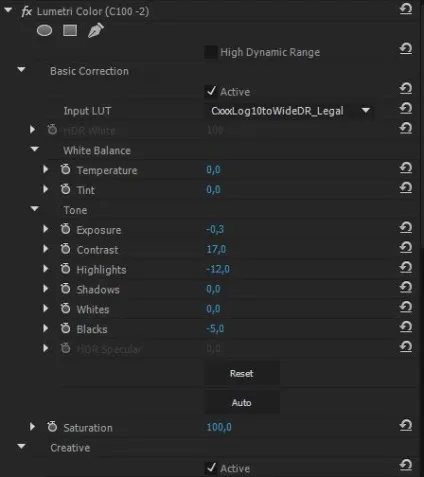Expand the Whites slider row

click(45, 308)
